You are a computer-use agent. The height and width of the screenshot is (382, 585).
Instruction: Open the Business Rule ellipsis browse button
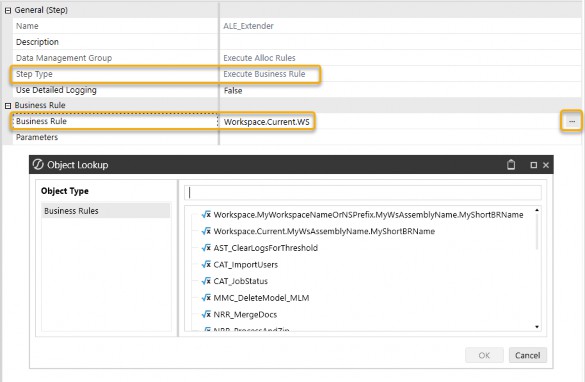tap(572, 122)
